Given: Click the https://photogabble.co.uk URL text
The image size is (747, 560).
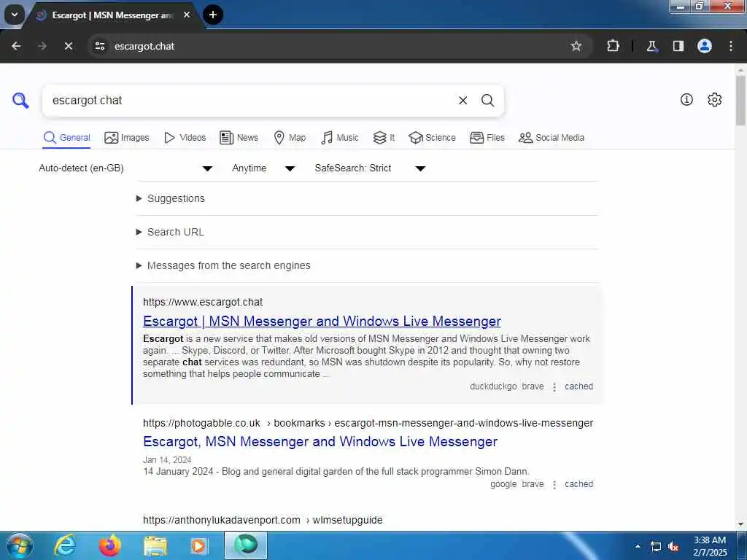Looking at the screenshot, I should pos(201,424).
